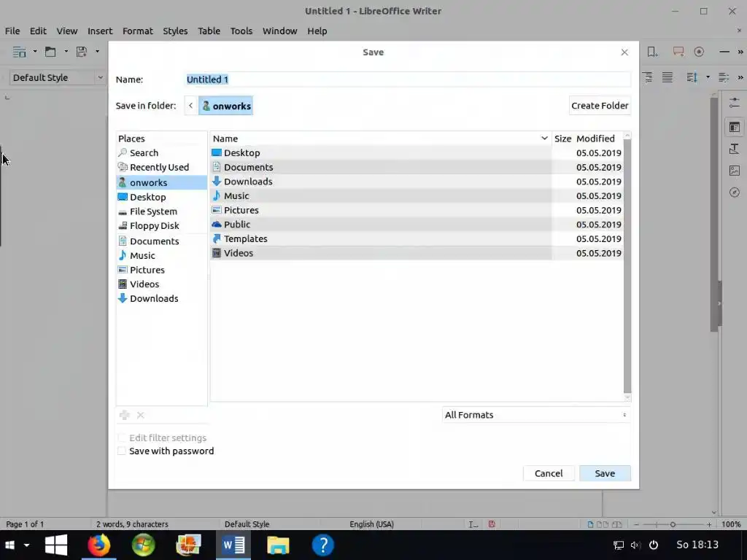
Task: Open the blue question mark help icon
Action: pos(323,545)
